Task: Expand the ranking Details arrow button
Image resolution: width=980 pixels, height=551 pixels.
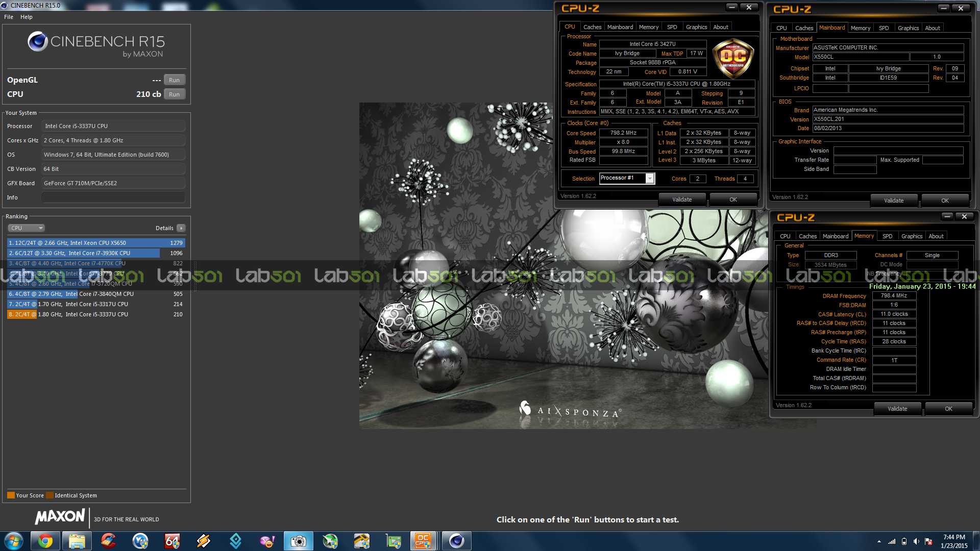Action: click(181, 228)
